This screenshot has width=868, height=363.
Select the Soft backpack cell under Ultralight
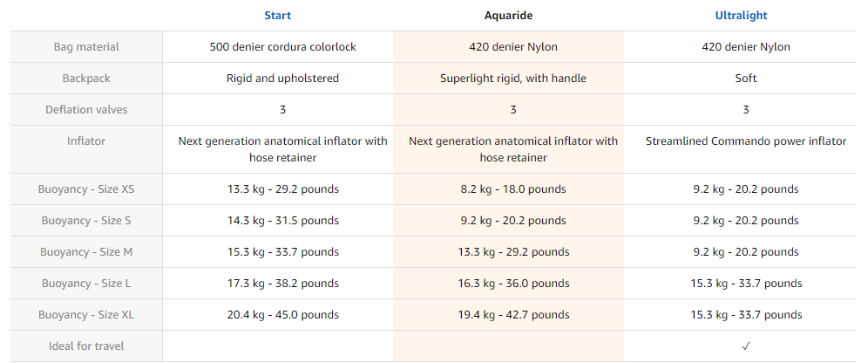click(x=746, y=79)
